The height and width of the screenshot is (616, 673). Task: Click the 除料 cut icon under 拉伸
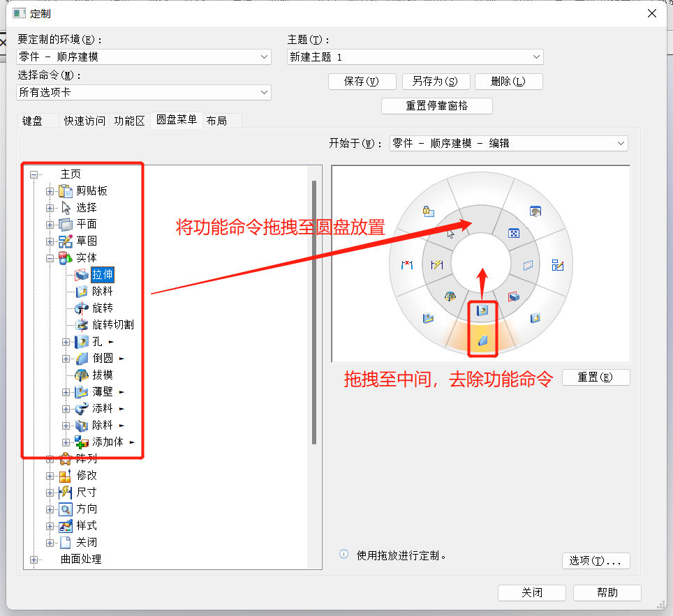pyautogui.click(x=82, y=291)
